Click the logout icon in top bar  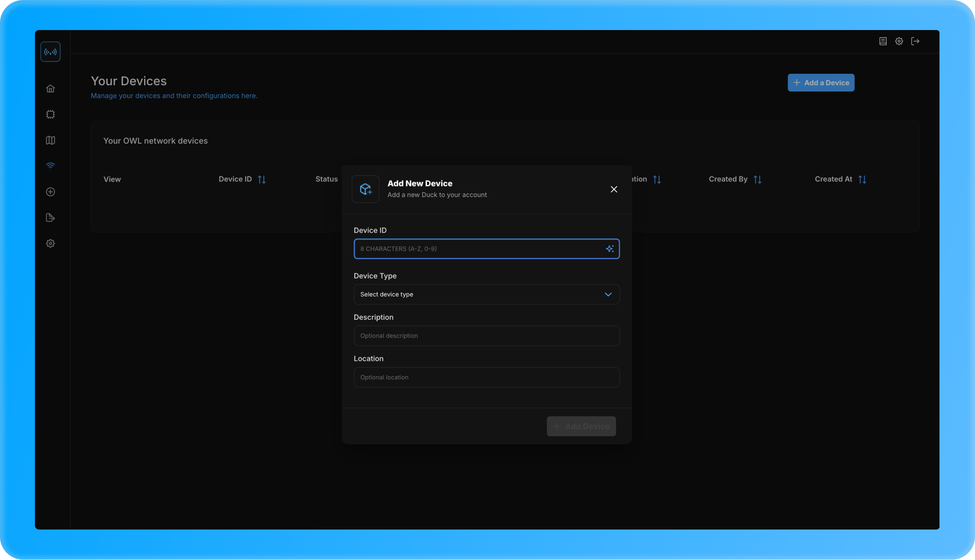(x=915, y=41)
